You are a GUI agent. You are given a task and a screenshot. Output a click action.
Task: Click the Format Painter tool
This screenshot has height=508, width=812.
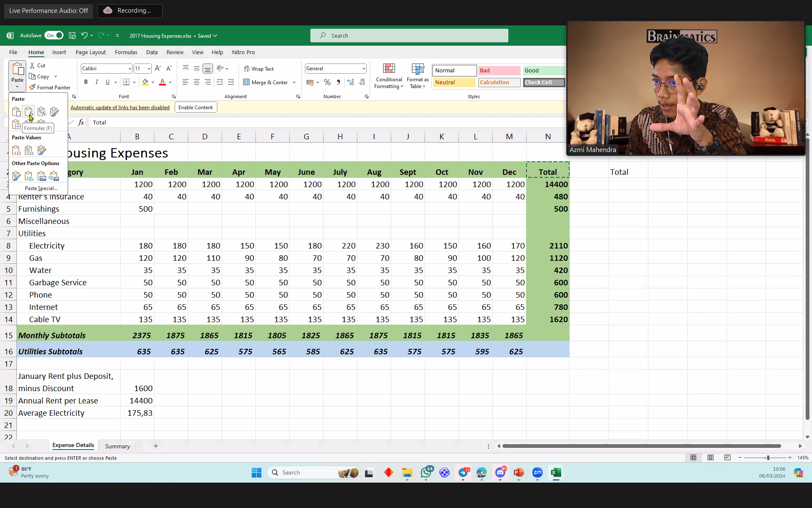point(49,88)
